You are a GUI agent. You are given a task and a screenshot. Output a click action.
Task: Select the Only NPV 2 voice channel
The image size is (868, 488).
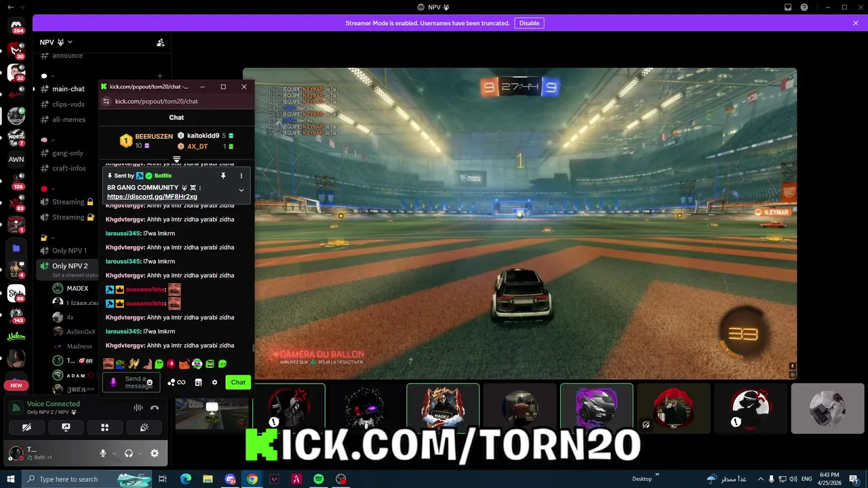point(70,266)
